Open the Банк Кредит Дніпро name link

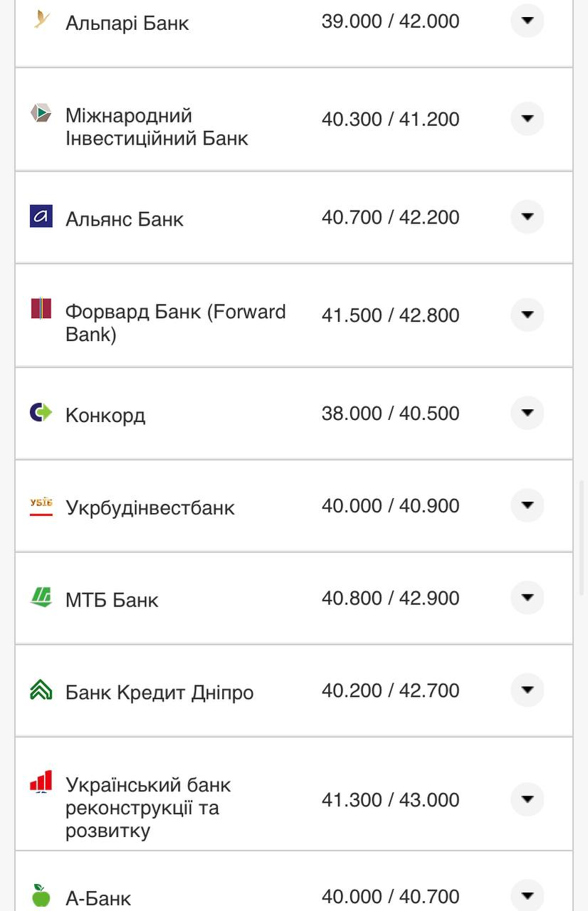(x=159, y=693)
